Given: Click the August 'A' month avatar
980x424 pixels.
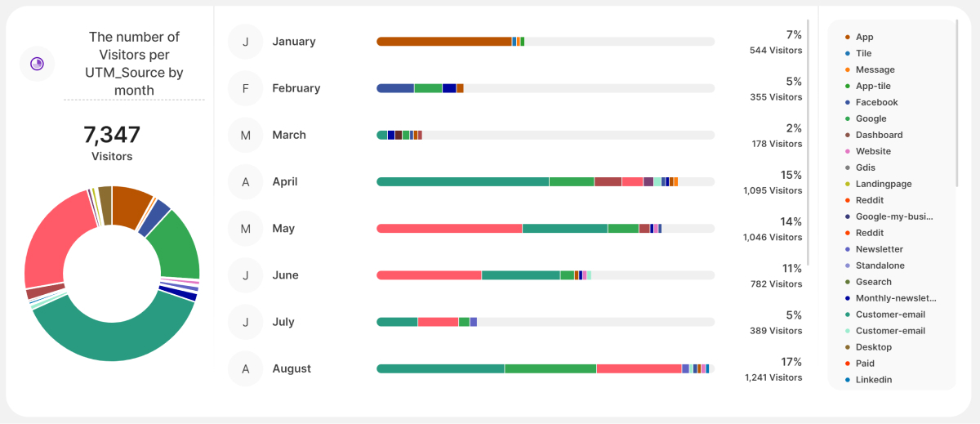Looking at the screenshot, I should [x=246, y=368].
